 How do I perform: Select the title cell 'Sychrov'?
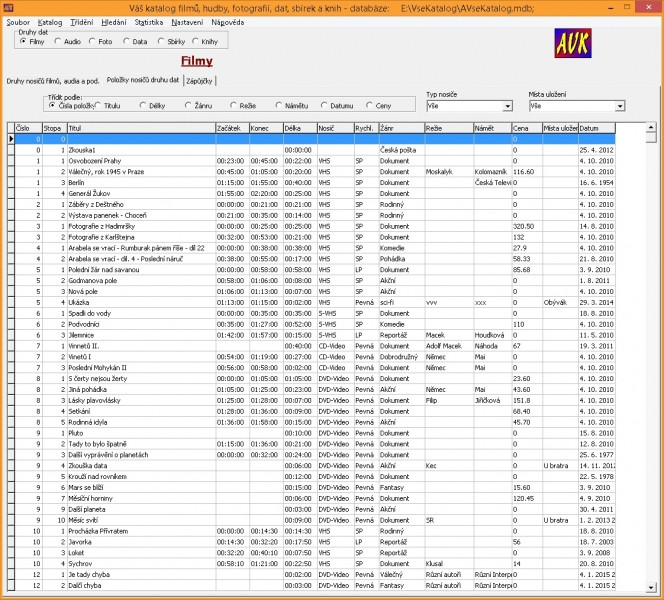click(x=141, y=564)
